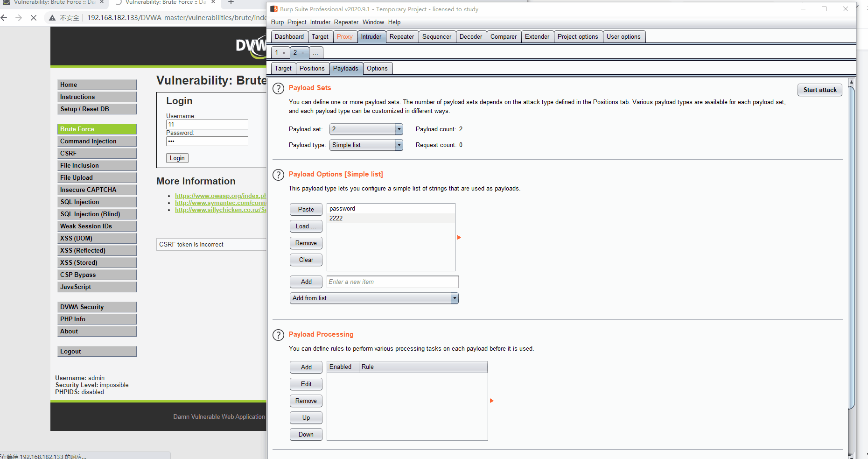Click the scrollbar up arrow in Burp
This screenshot has width=868, height=459.
point(852,82)
